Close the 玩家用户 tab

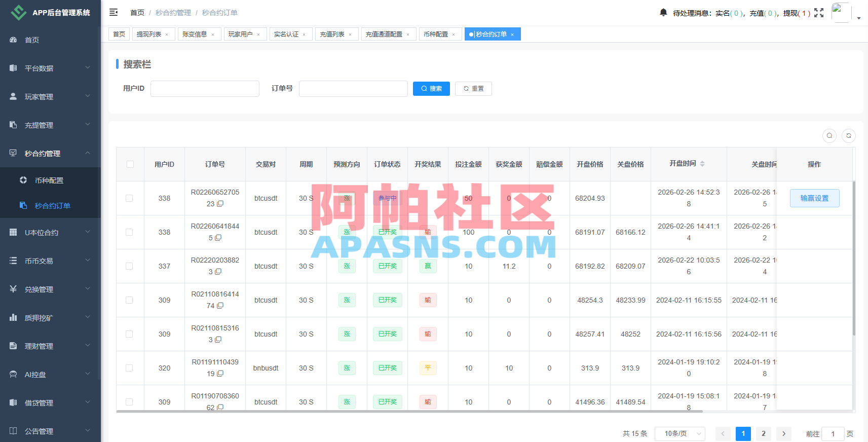[x=258, y=34]
